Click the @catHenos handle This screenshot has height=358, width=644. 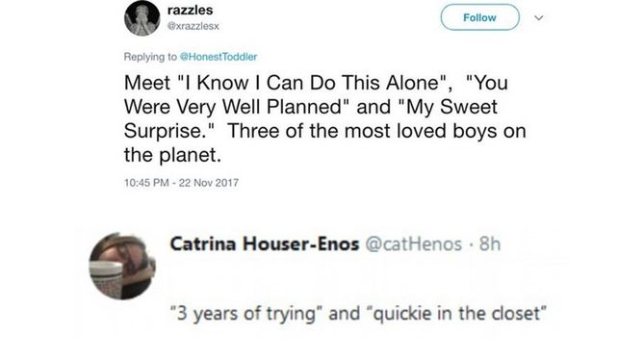(x=414, y=244)
